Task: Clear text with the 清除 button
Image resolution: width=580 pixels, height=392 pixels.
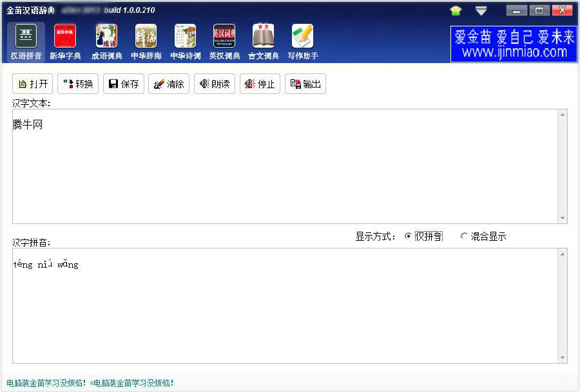Action: click(x=169, y=84)
